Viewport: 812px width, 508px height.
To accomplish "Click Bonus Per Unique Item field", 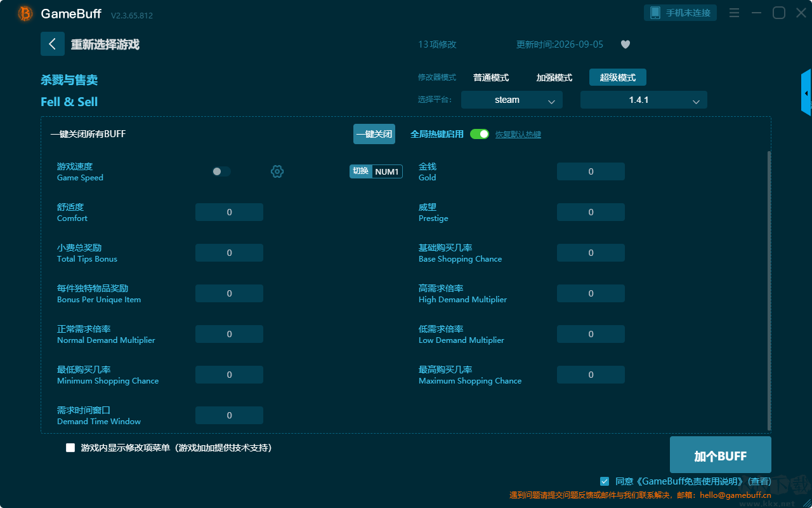I will [229, 293].
